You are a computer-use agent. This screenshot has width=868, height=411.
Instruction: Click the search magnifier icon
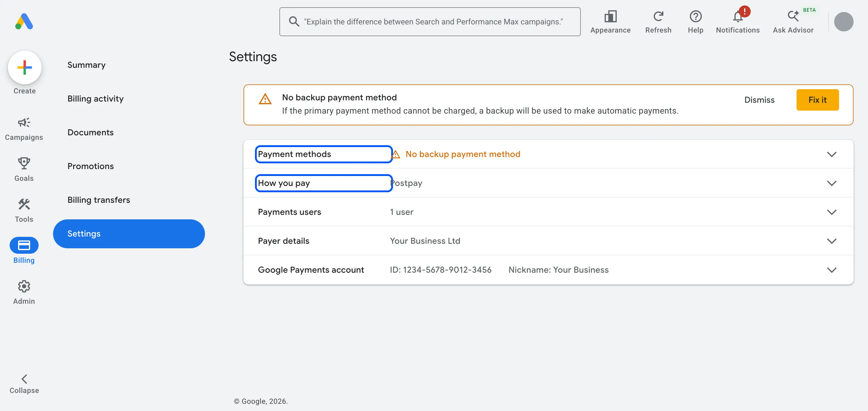(x=294, y=22)
